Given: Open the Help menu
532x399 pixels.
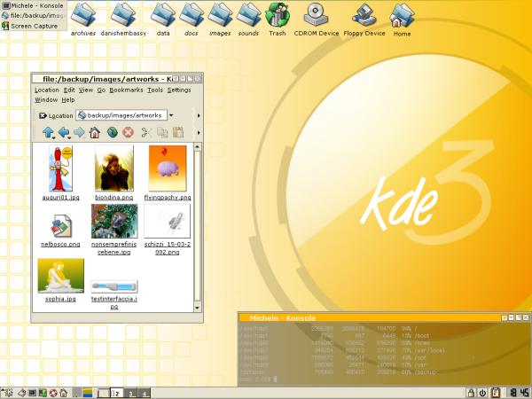Looking at the screenshot, I should click(68, 99).
